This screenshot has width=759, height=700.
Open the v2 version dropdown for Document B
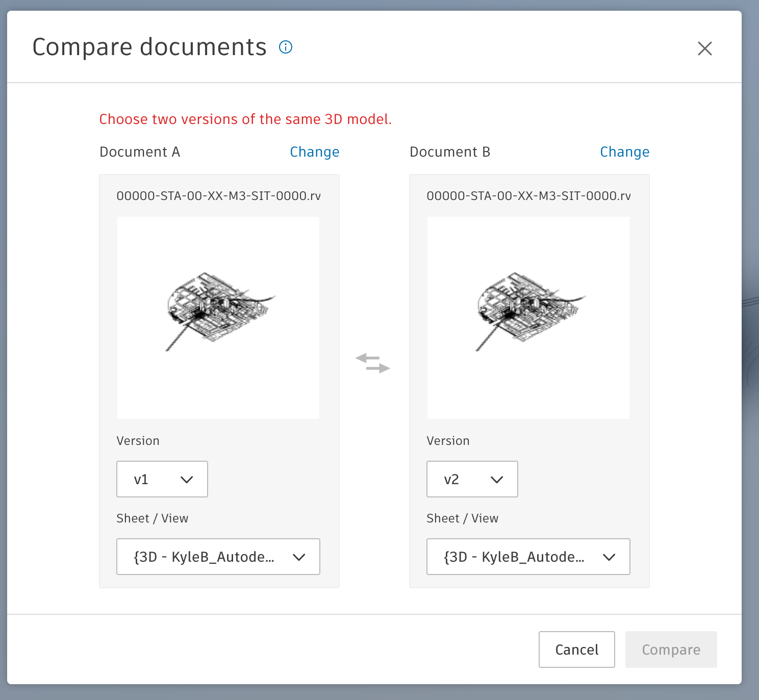coord(472,479)
